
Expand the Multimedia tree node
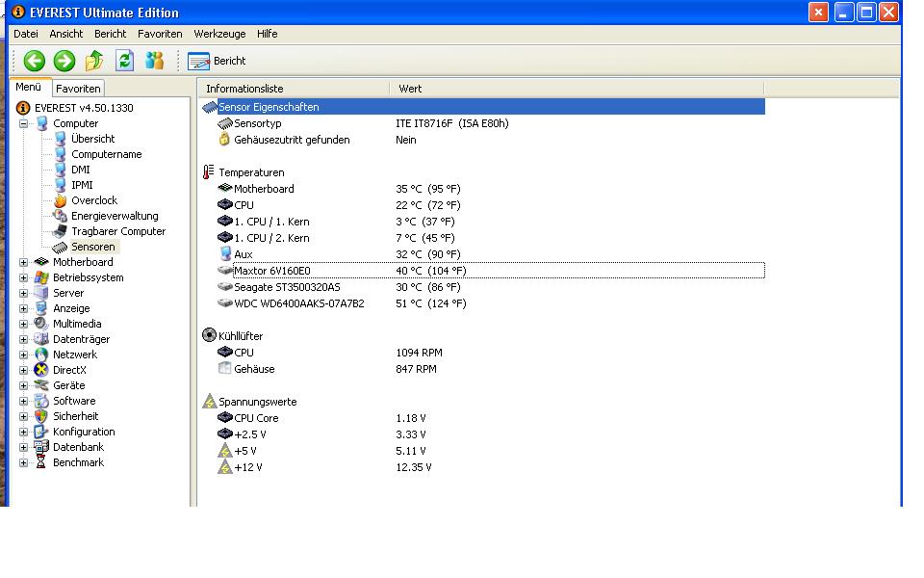23,324
